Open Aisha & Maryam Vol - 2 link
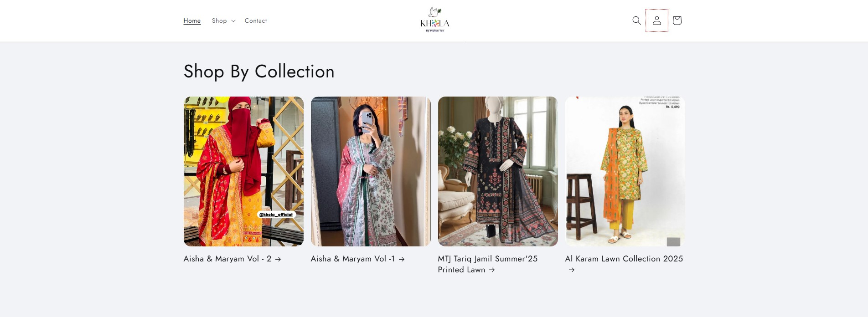 click(x=227, y=259)
